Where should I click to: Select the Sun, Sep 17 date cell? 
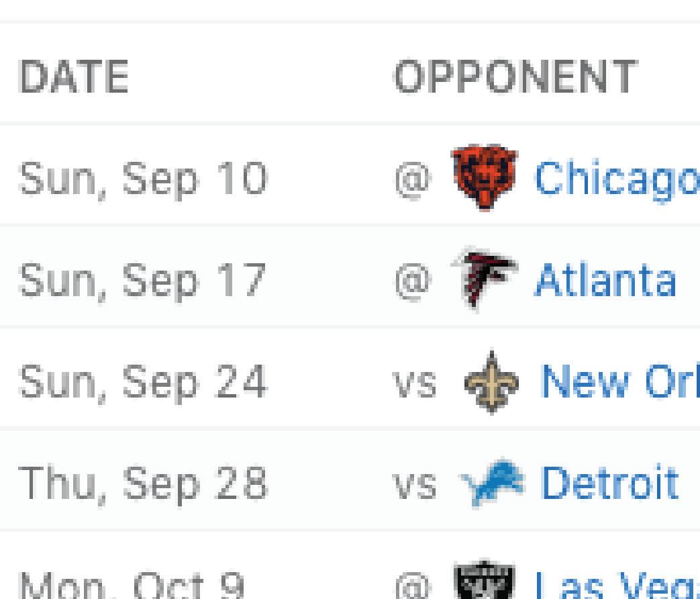click(x=142, y=281)
